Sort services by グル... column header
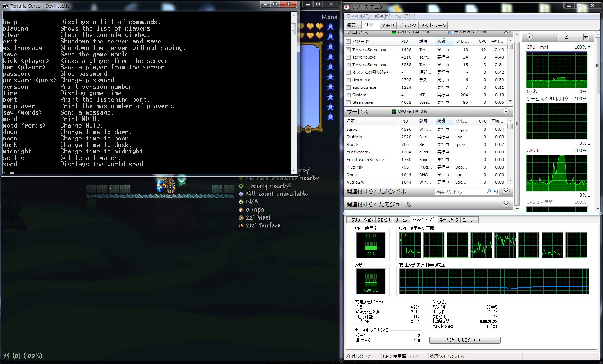The image size is (603, 364). click(x=462, y=121)
